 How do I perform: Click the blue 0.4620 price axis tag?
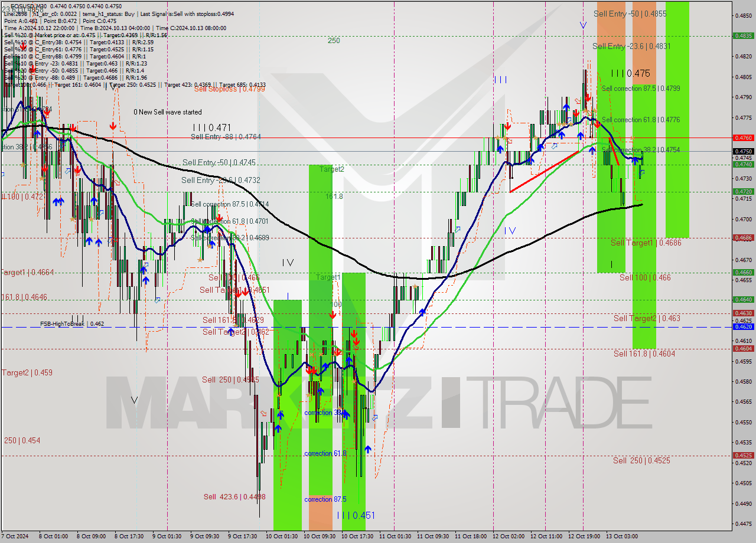pyautogui.click(x=743, y=326)
